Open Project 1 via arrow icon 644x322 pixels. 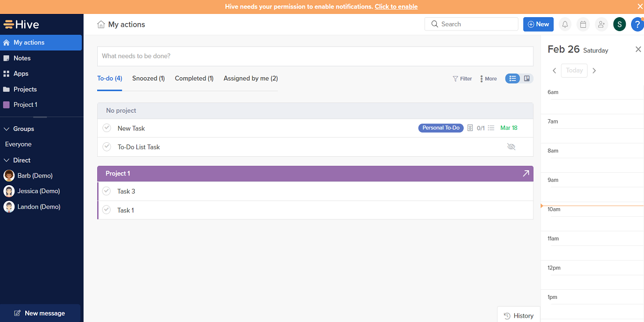525,173
